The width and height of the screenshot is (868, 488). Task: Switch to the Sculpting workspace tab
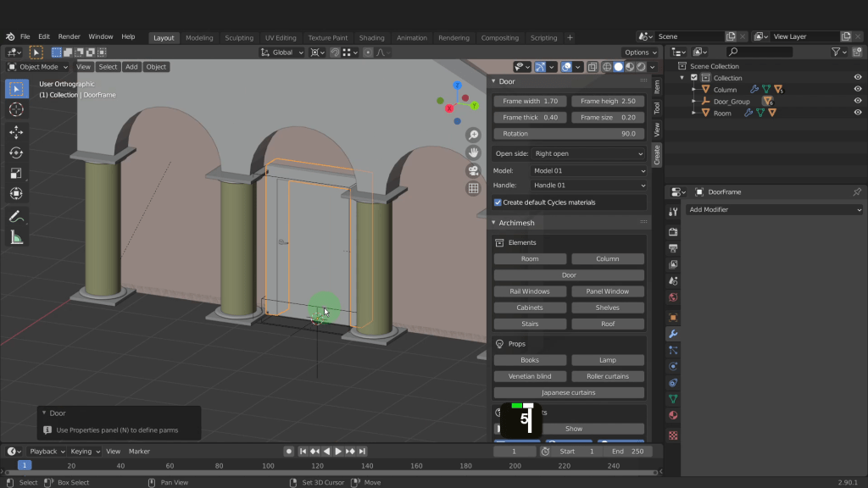tap(238, 37)
